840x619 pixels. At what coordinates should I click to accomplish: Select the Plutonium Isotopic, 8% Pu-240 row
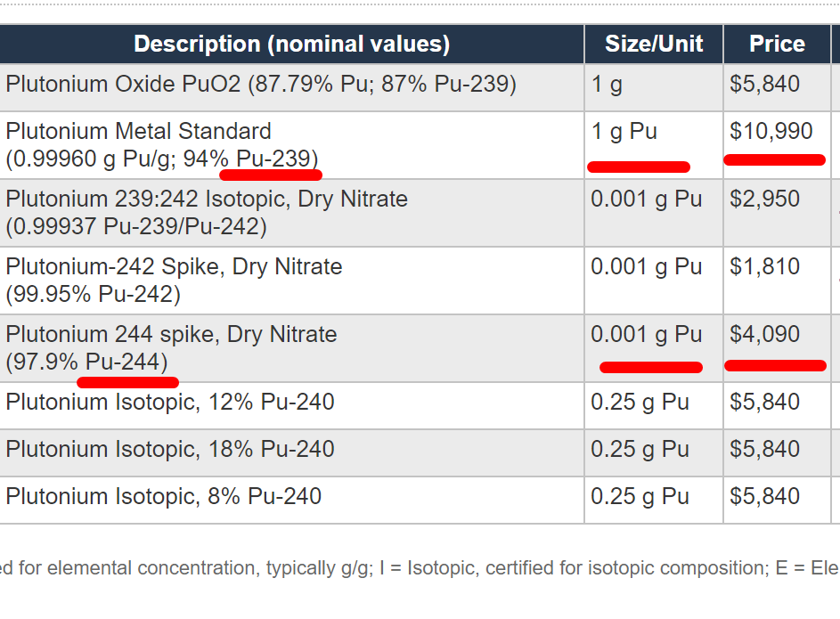(x=164, y=496)
